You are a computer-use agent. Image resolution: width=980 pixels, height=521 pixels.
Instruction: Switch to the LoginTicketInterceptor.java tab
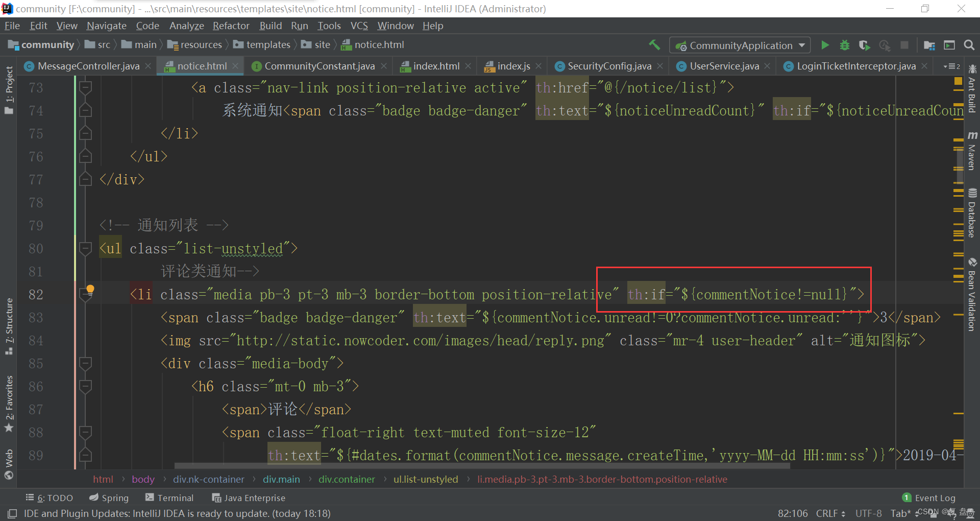pos(856,66)
